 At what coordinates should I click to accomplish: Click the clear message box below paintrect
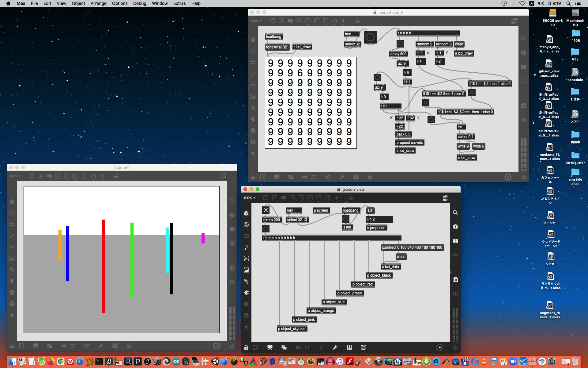point(401,257)
